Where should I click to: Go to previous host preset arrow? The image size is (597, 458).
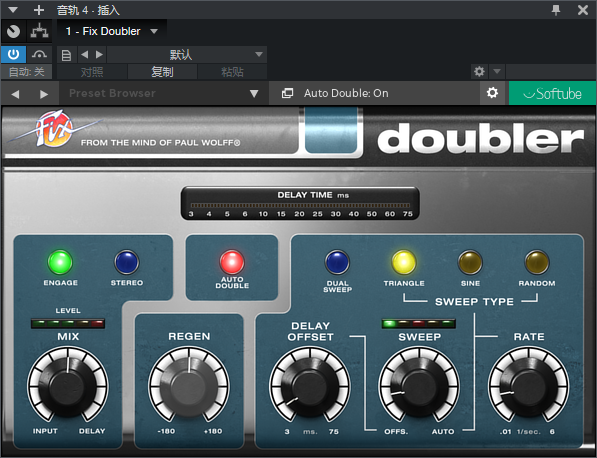point(85,55)
